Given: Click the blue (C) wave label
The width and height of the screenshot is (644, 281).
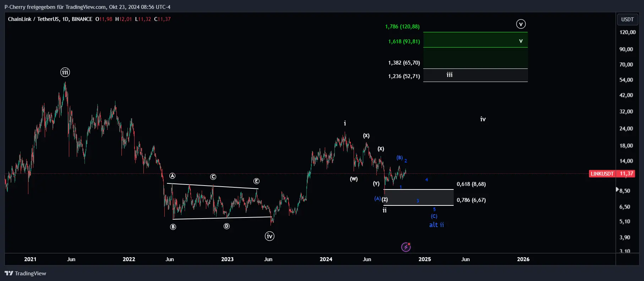Looking at the screenshot, I should point(434,216).
